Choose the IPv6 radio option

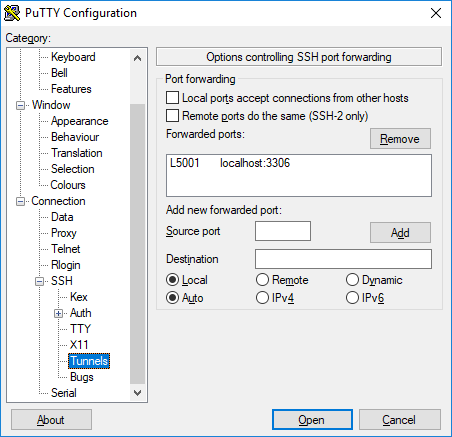pos(352,298)
